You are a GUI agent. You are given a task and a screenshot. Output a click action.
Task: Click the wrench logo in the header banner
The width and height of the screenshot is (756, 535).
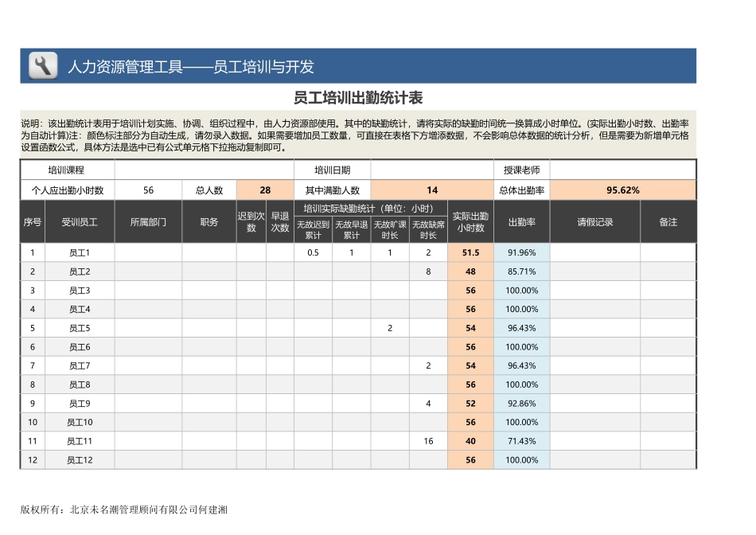(41, 66)
